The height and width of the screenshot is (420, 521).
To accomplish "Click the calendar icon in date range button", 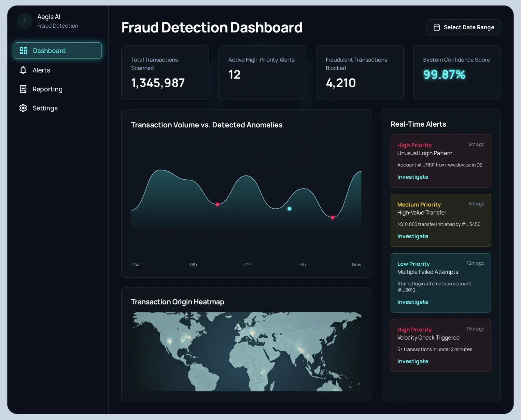I will point(437,27).
